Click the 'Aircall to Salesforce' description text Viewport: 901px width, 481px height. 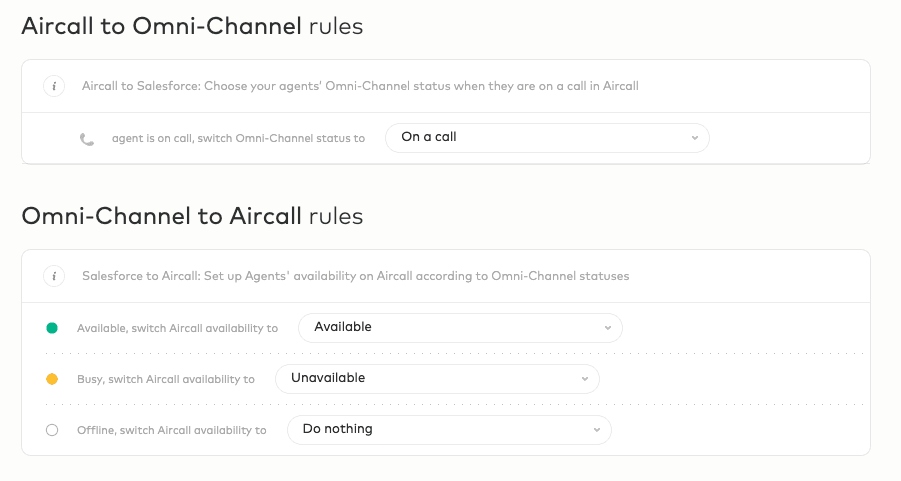pos(360,86)
